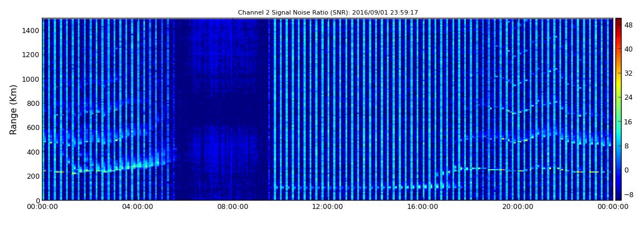
Task: Click the plot title 'Channel 2 Signal Noise Ratio (SNR)'
Action: click(x=328, y=13)
